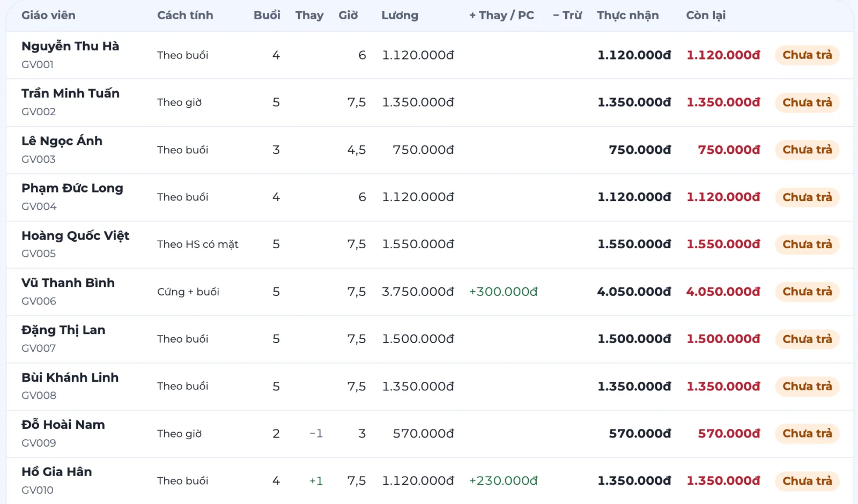This screenshot has width=858, height=504.
Task: Select teacher name Phạm Đức Long
Action: tap(72, 188)
